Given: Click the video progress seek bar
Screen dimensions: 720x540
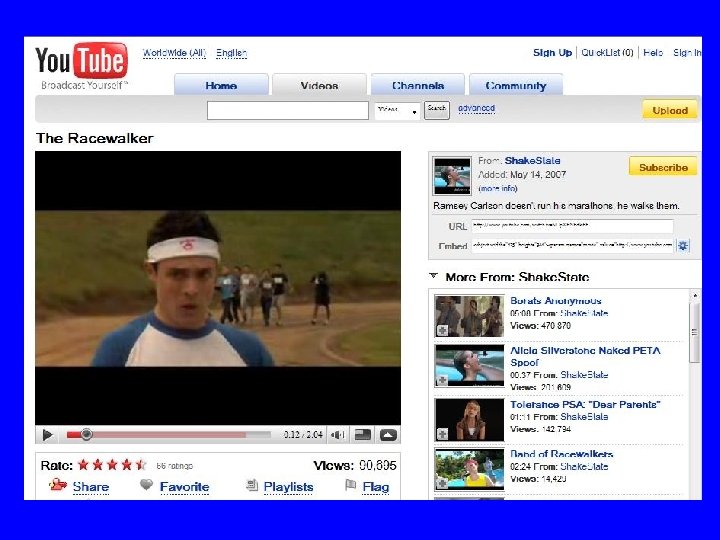Looking at the screenshot, I should (169, 434).
